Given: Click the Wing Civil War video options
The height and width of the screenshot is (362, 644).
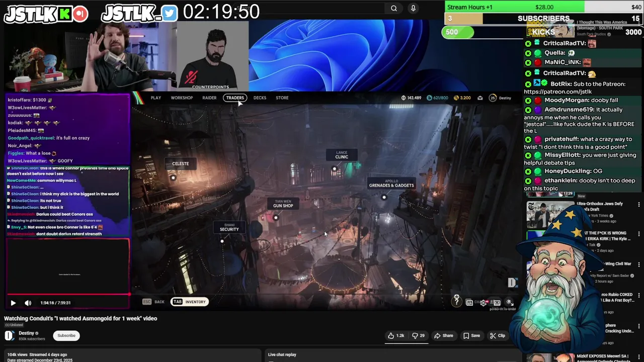Looking at the screenshot, I should [x=639, y=265].
